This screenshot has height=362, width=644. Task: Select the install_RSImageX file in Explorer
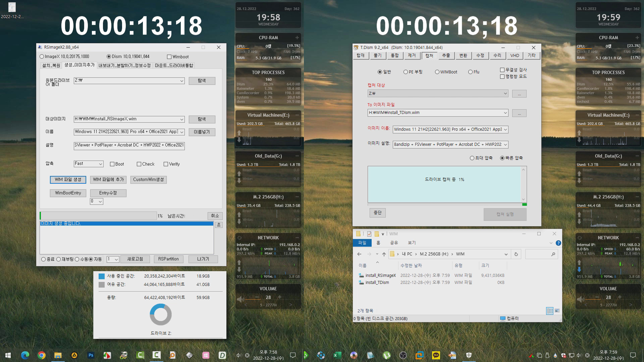point(381,276)
